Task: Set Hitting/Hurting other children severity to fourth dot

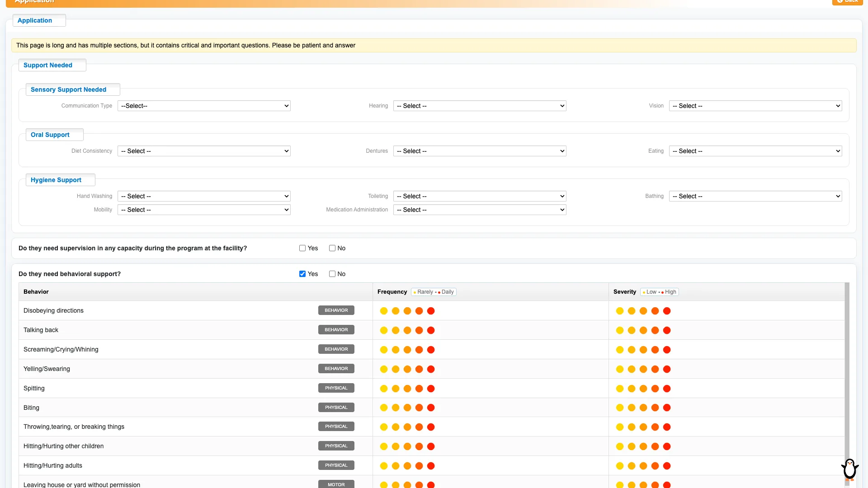Action: [655, 446]
